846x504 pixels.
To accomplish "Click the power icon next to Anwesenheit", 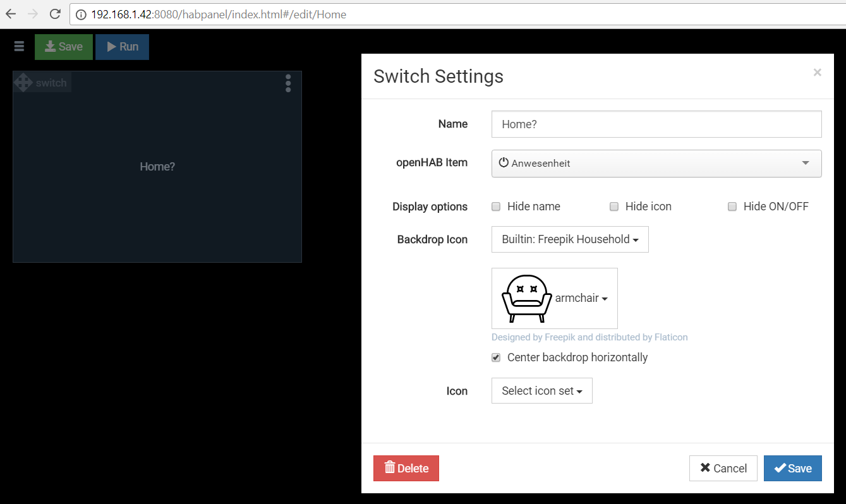I will click(503, 162).
